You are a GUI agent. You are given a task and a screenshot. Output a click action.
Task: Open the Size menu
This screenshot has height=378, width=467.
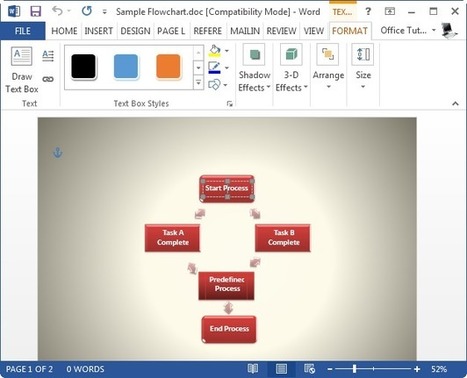tap(363, 69)
